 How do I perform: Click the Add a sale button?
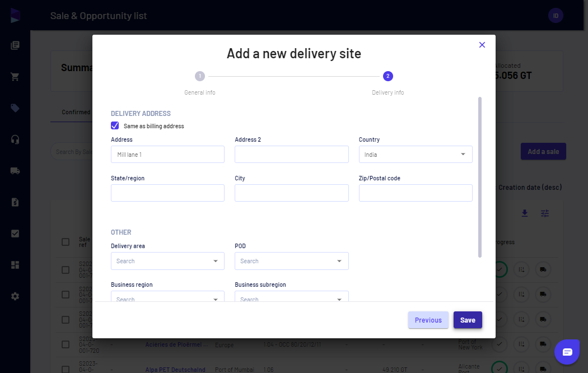(543, 151)
